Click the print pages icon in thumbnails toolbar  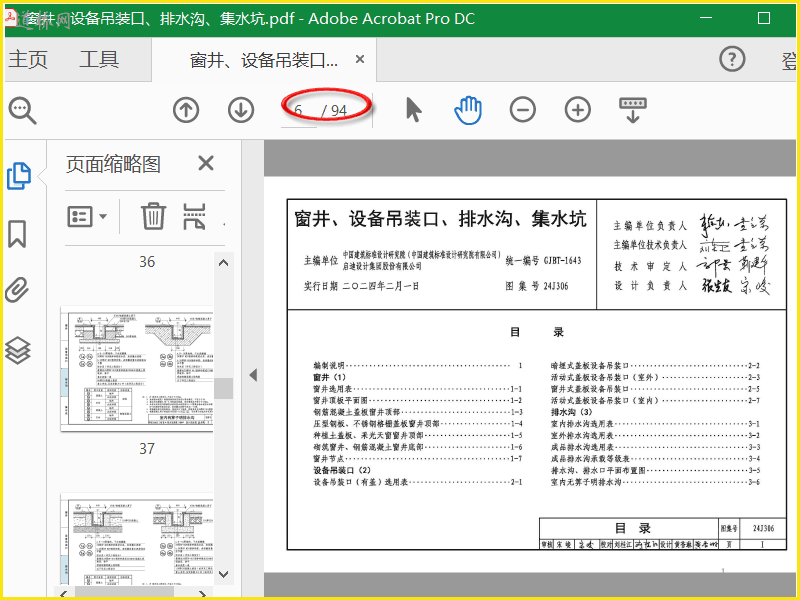click(x=194, y=216)
